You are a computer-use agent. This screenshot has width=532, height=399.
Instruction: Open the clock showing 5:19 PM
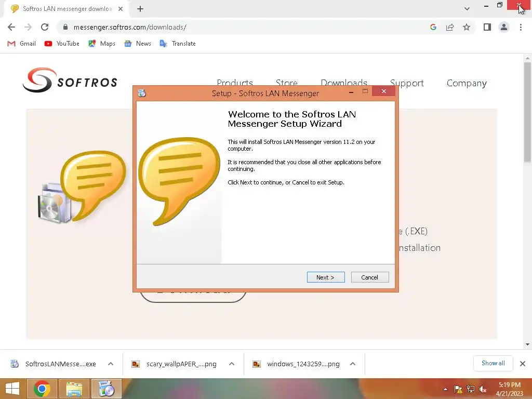pyautogui.click(x=510, y=389)
